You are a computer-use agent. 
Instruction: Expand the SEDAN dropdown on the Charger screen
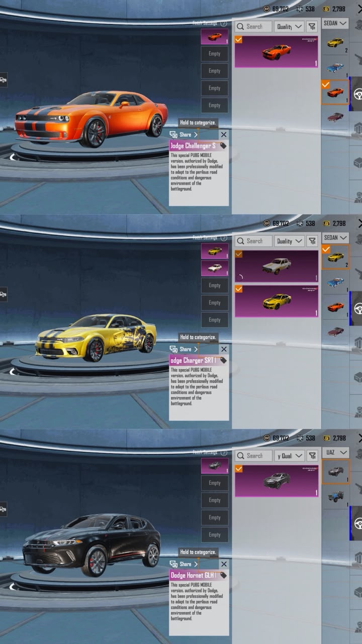pos(335,237)
